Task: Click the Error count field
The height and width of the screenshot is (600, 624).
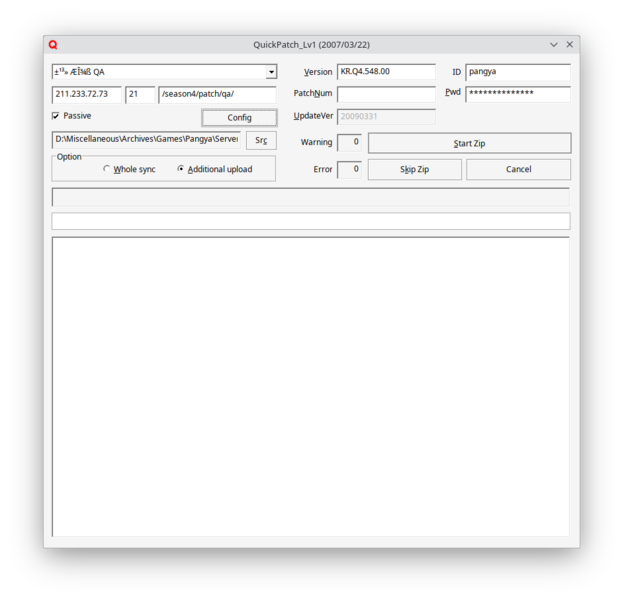Action: tap(349, 169)
